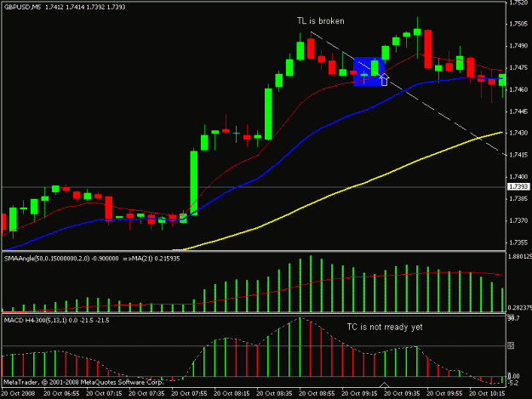Click the '20 Oct 07:15' time label
Screen dimensions: 532x399
[x=104, y=394]
